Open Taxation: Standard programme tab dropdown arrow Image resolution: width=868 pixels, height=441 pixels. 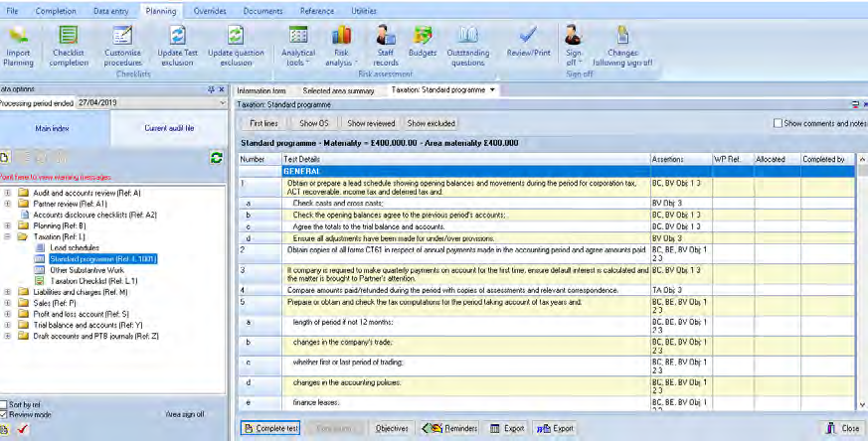492,90
